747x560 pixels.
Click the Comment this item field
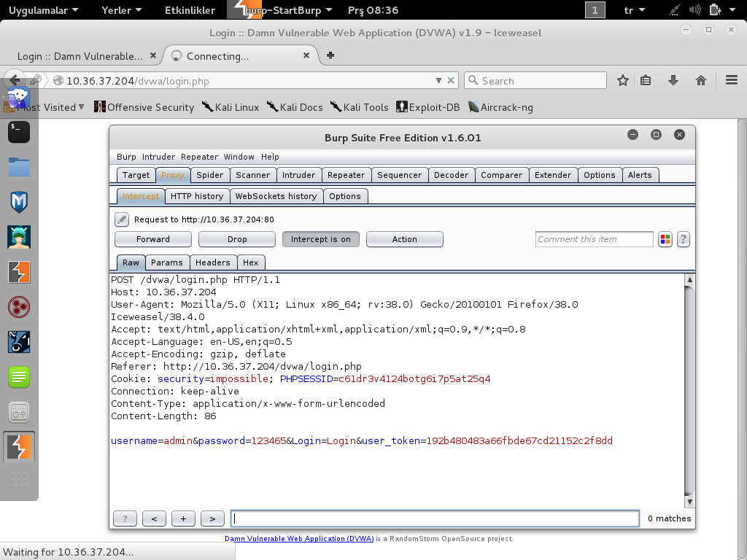pyautogui.click(x=594, y=239)
